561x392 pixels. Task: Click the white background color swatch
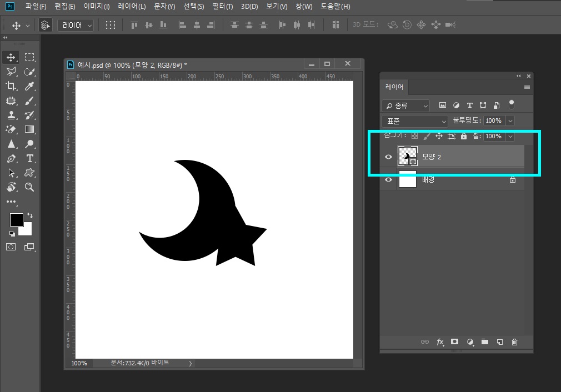click(27, 232)
